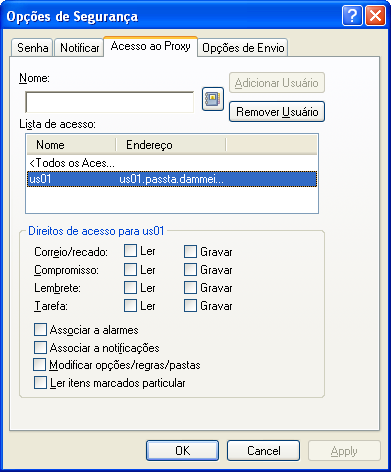Select the Todos os Acessos list entry
The width and height of the screenshot is (391, 472).
pyautogui.click(x=172, y=163)
